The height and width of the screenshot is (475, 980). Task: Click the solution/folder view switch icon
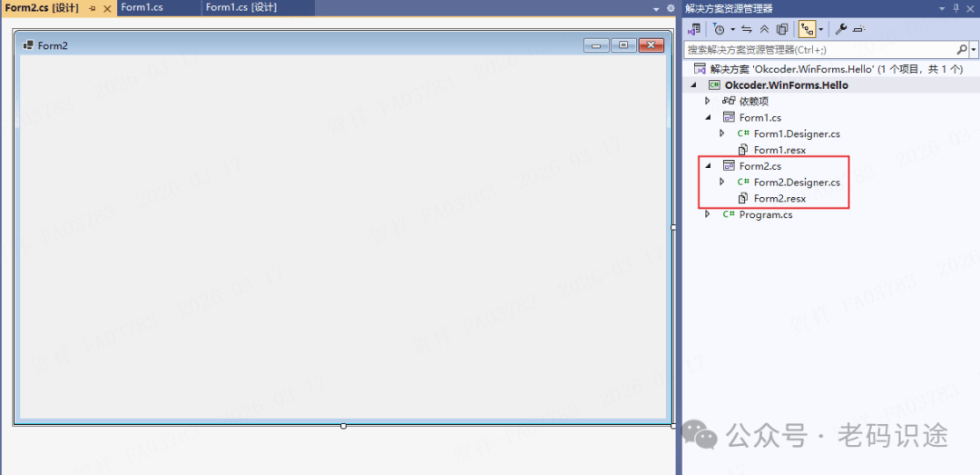pyautogui.click(x=694, y=29)
